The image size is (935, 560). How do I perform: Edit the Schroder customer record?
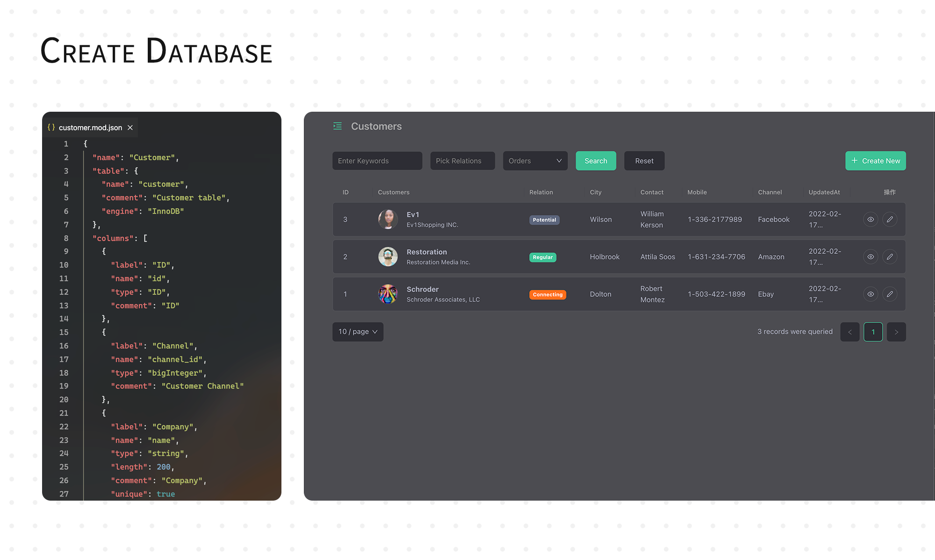pyautogui.click(x=890, y=294)
